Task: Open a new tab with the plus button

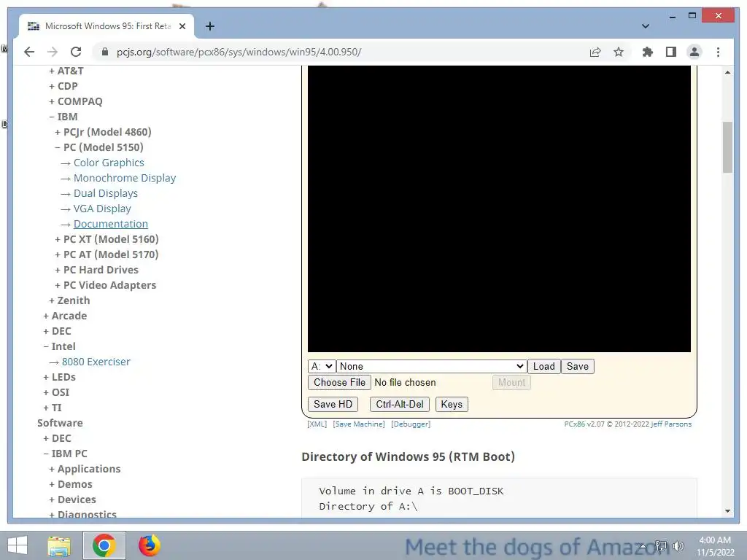Action: (x=209, y=26)
